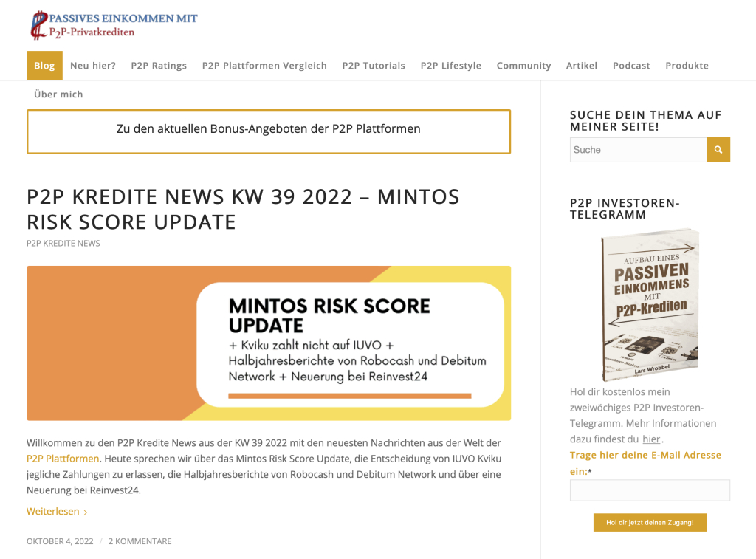Click the Bonus-Angeboten banner button
This screenshot has width=756, height=559.
[x=269, y=129]
